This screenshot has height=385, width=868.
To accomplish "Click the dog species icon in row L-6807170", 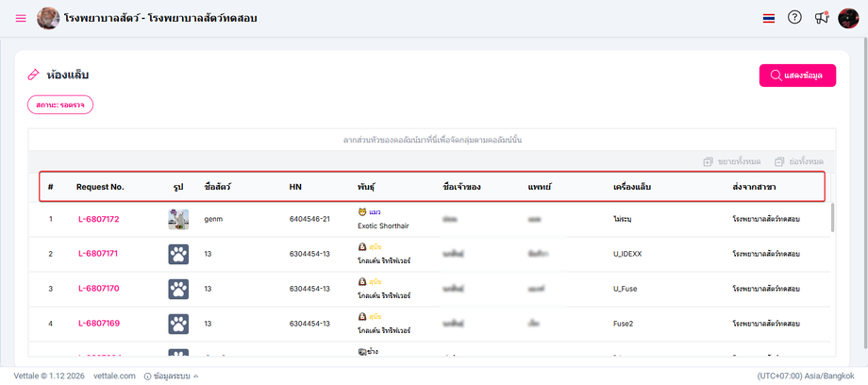I will (362, 281).
